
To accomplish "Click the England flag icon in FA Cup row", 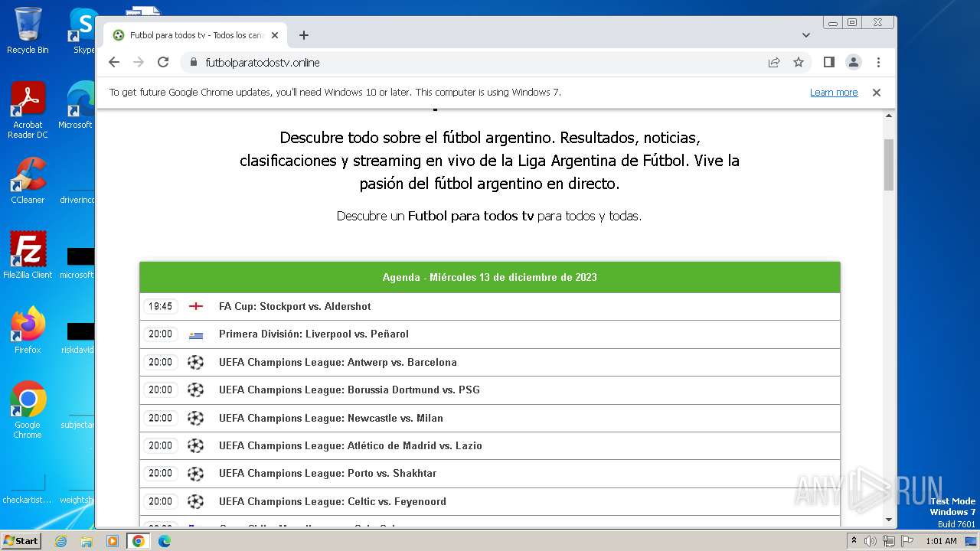I will point(196,306).
